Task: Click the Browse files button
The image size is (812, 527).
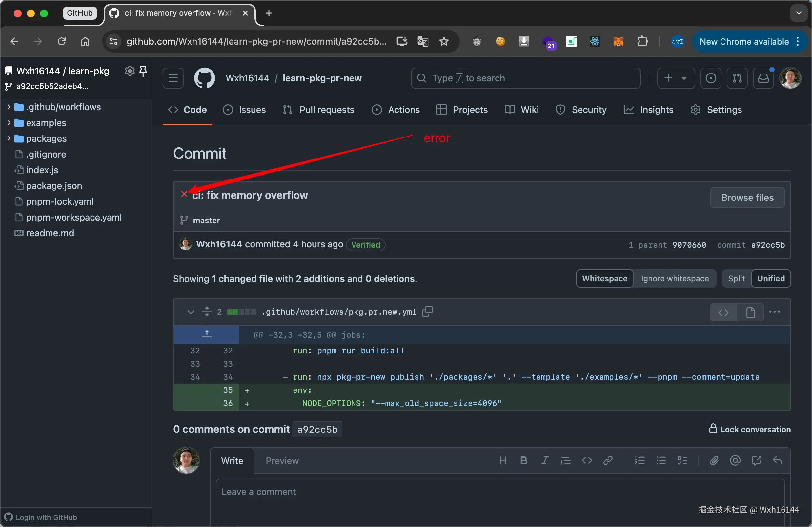Action: [747, 198]
